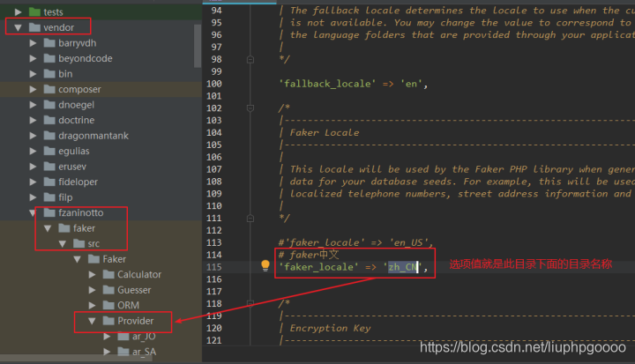Collapse the src folder arrow

[63, 244]
